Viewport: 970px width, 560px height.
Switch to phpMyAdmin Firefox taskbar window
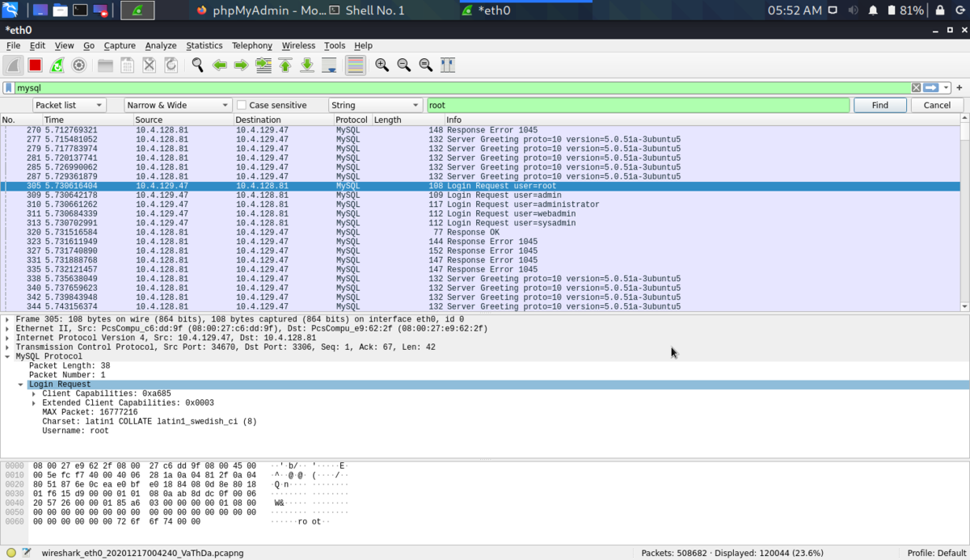pos(261,11)
